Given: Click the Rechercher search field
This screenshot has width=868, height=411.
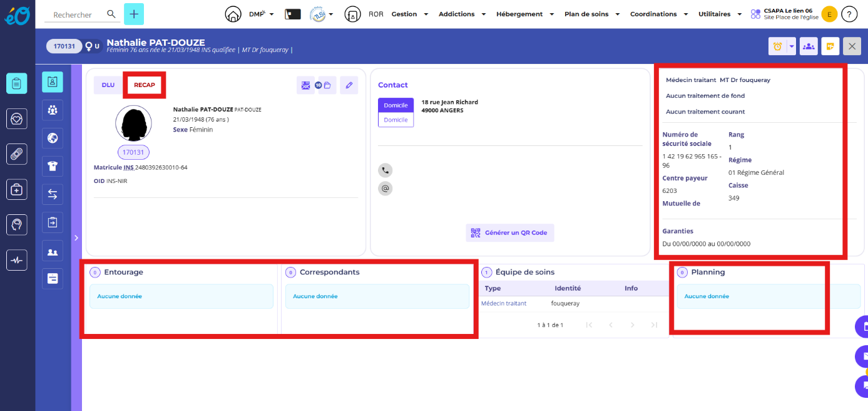Looking at the screenshot, I should pyautogui.click(x=75, y=14).
